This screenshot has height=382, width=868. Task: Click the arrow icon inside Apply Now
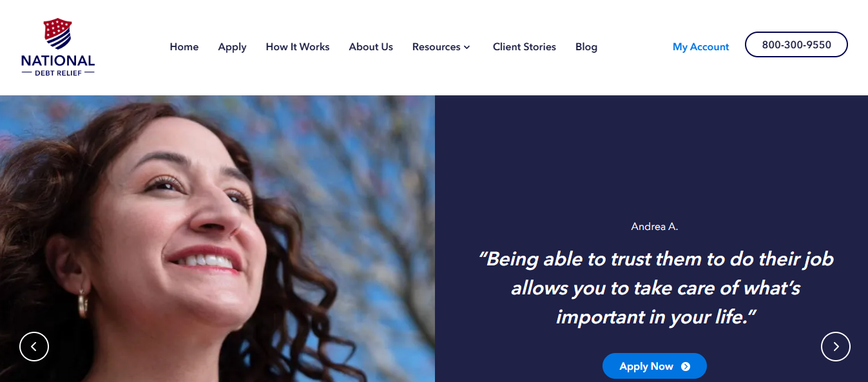(686, 367)
